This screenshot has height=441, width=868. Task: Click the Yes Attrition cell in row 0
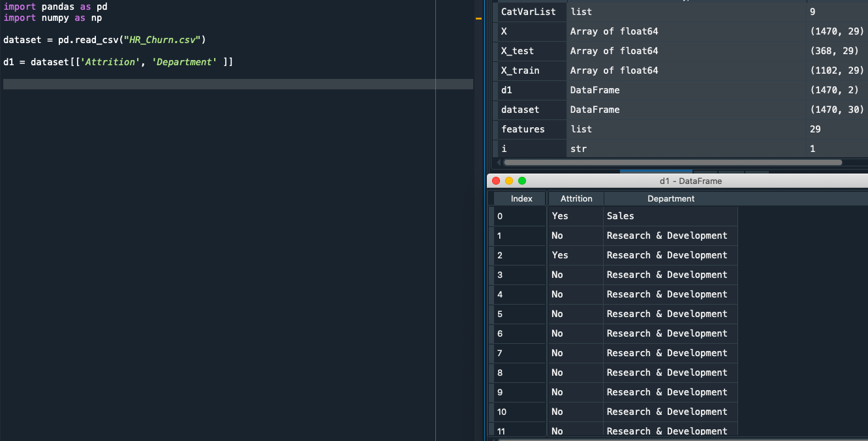[576, 216]
